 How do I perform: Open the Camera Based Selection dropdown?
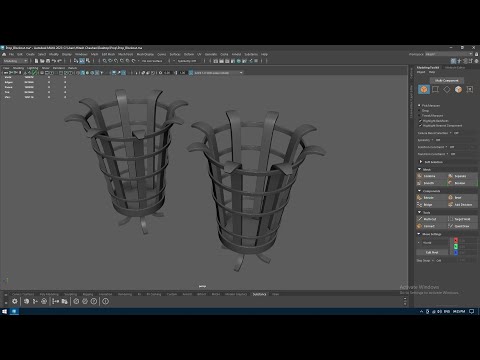click(451, 133)
